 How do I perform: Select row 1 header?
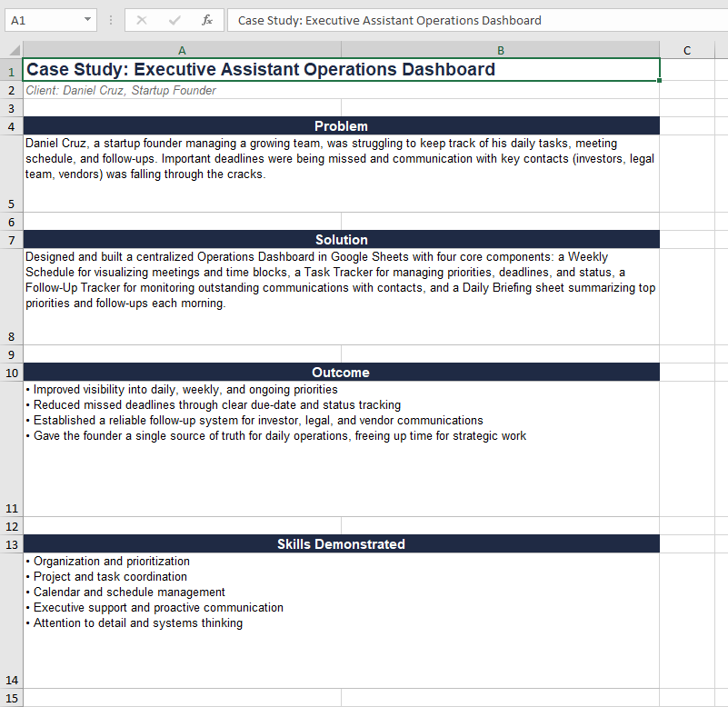[11, 70]
